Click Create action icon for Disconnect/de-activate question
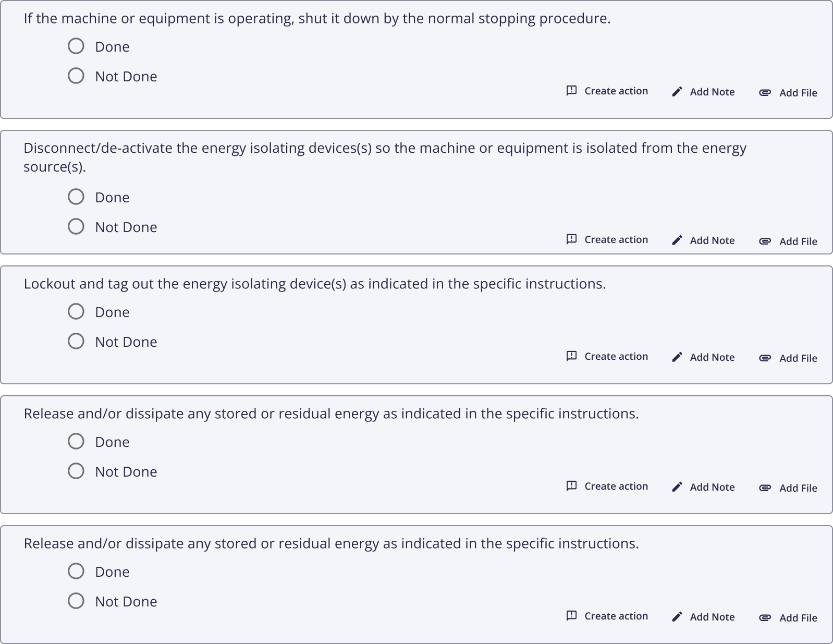 pyautogui.click(x=571, y=239)
